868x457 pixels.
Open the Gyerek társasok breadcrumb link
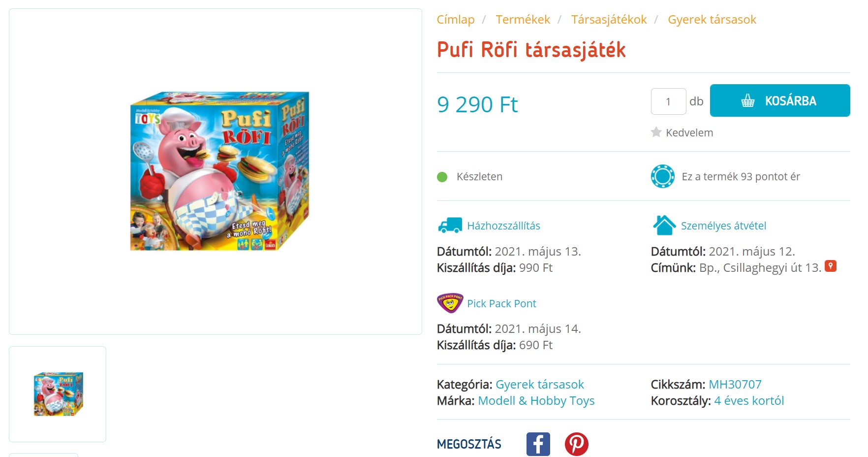coord(712,20)
